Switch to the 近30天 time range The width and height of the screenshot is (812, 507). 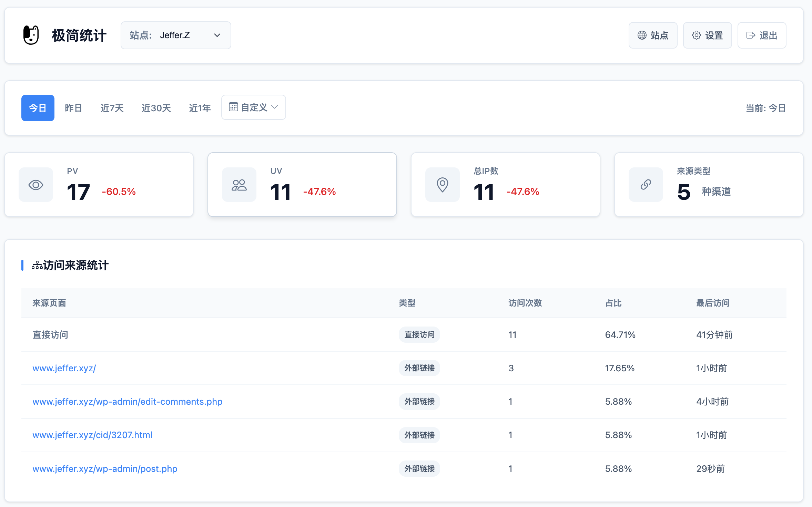pyautogui.click(x=156, y=108)
